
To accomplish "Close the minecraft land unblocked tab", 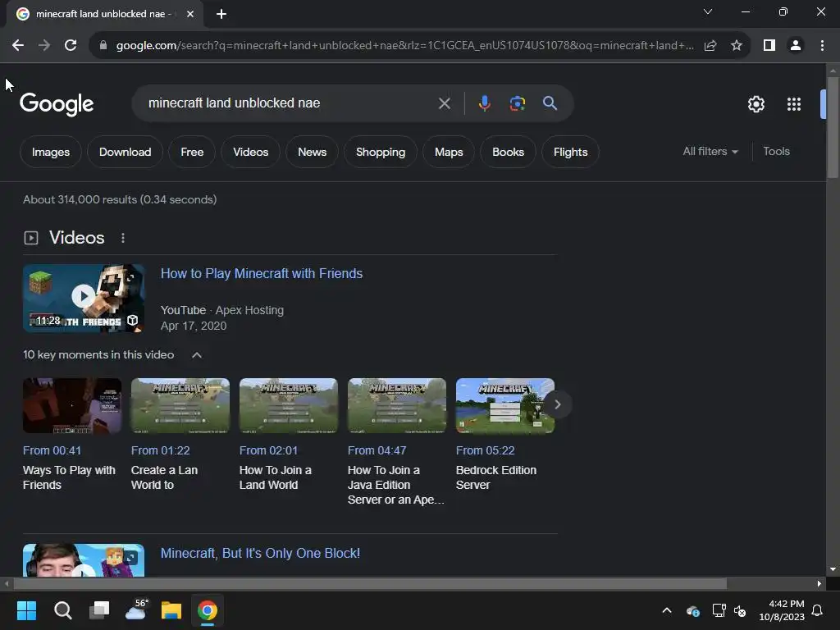I will pos(190,14).
